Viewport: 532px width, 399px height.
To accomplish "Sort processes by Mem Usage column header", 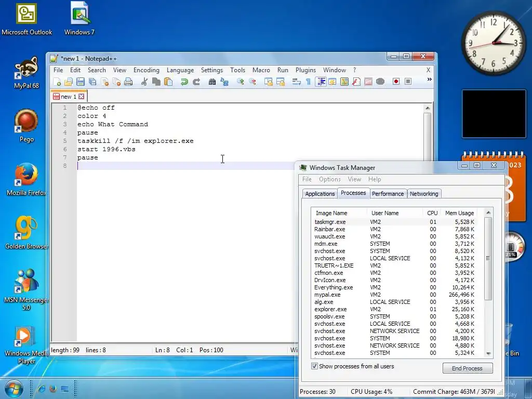I will [x=459, y=213].
